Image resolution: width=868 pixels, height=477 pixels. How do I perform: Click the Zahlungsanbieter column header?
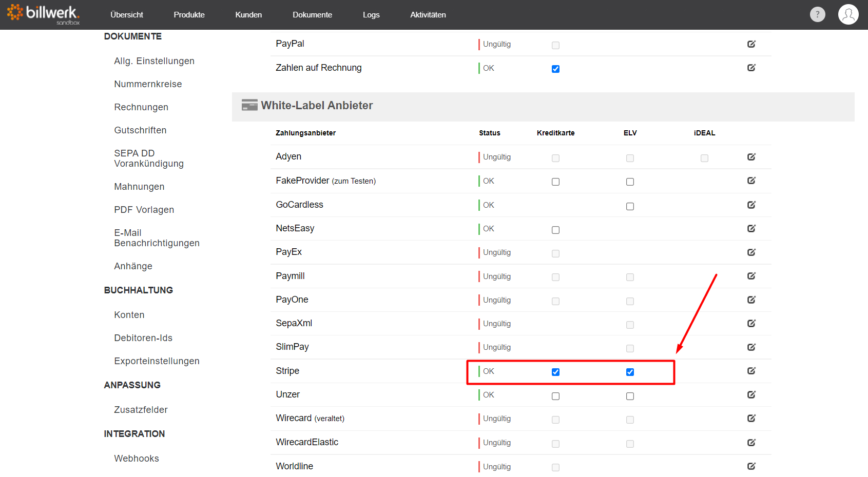tap(305, 133)
